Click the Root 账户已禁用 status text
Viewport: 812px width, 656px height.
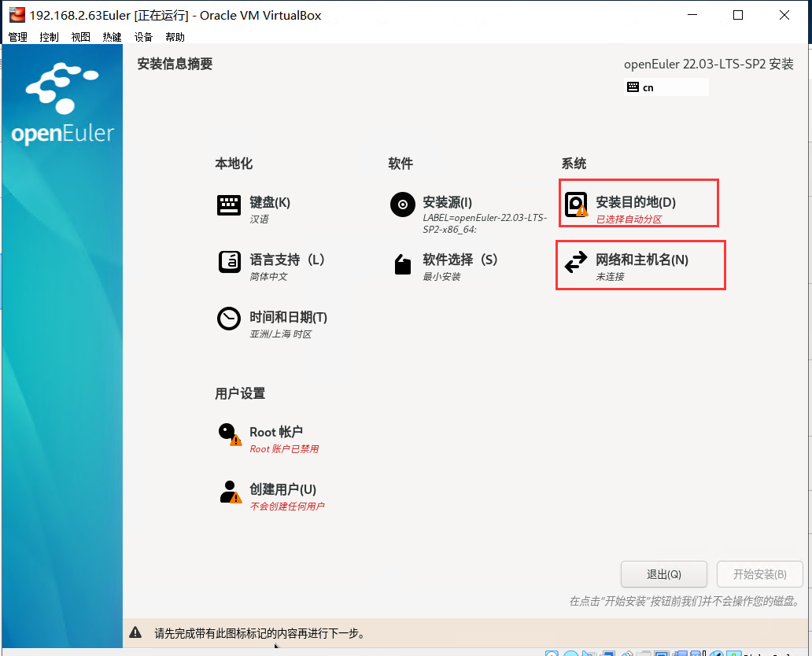[284, 449]
